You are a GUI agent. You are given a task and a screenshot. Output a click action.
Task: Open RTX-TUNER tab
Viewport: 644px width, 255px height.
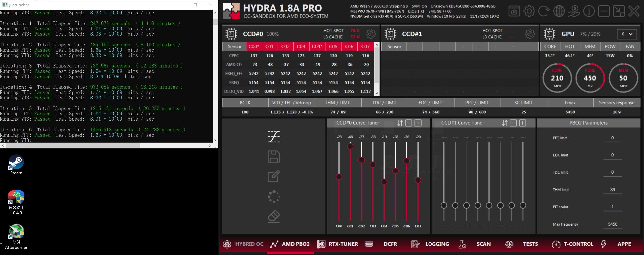[338, 244]
